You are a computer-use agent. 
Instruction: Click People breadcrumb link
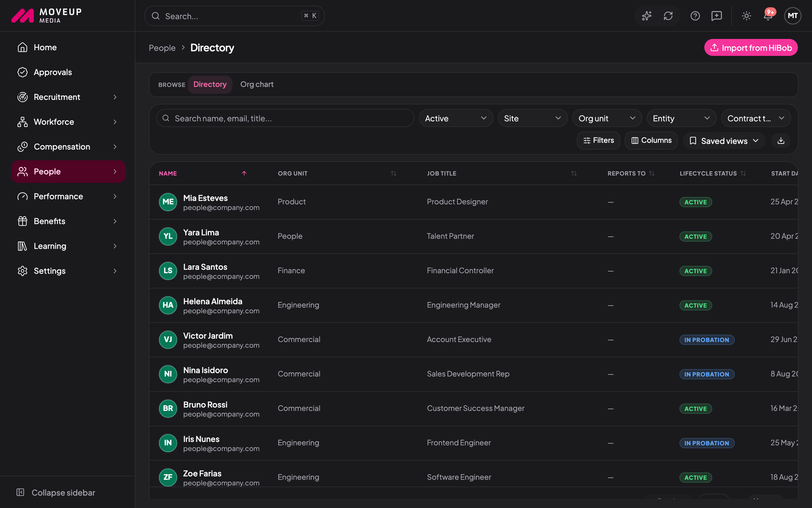point(162,48)
